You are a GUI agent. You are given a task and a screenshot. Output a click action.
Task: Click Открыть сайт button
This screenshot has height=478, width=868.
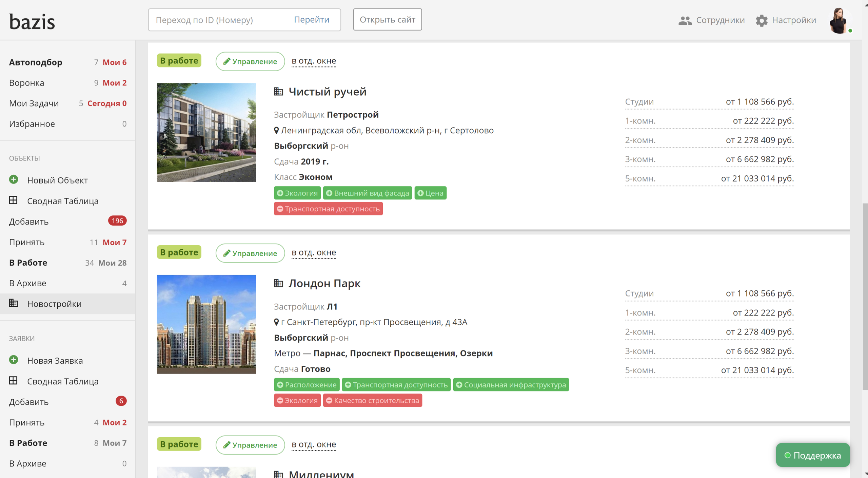tap(387, 20)
